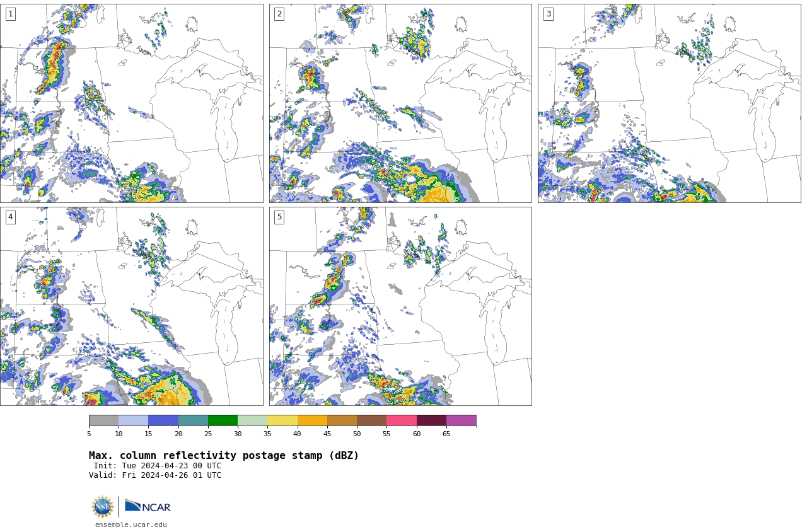
Task: Open ensemble member 5 reflectivity map
Action: (x=400, y=306)
